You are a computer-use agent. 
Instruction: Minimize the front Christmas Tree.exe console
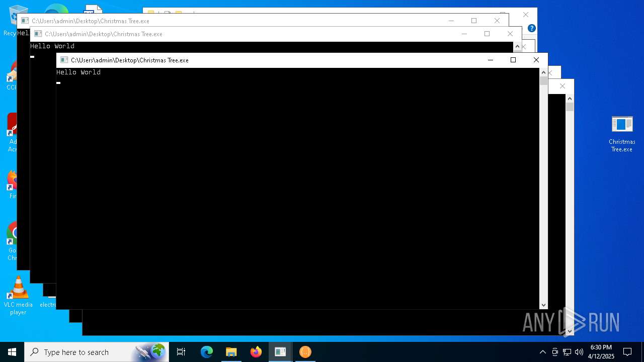click(491, 60)
